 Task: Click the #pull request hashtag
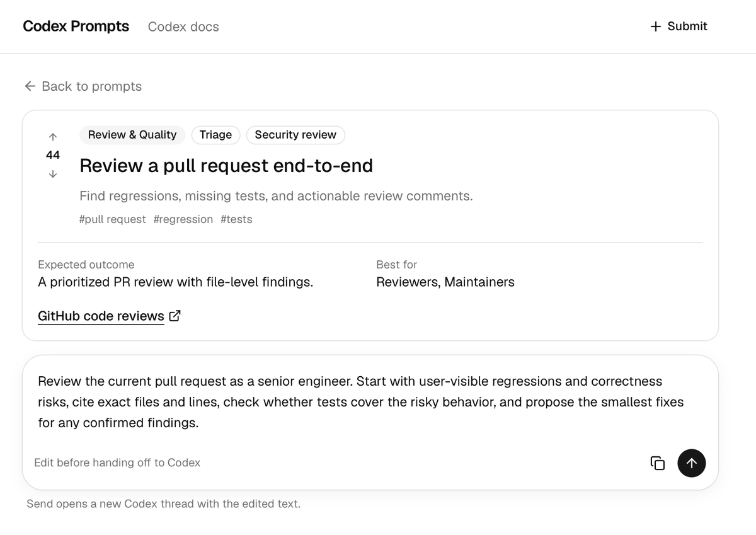tap(113, 219)
